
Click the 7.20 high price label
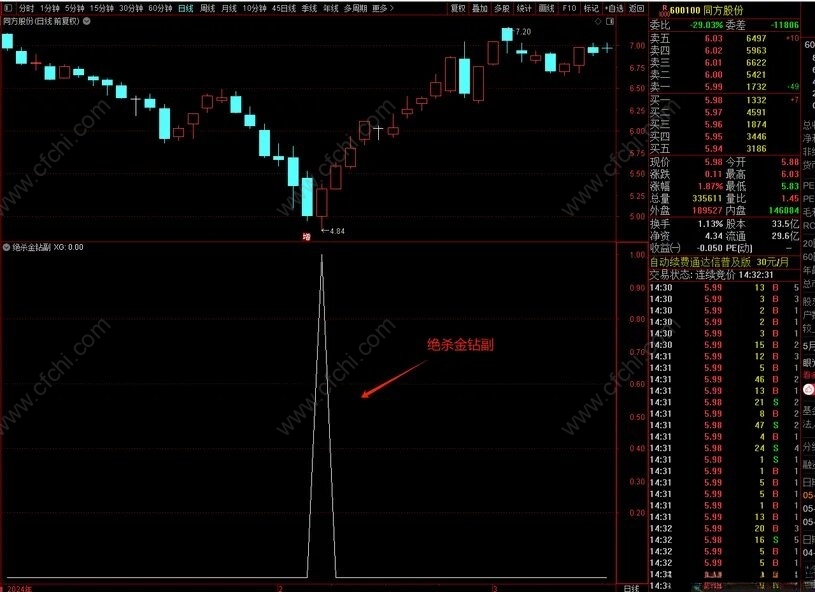tap(523, 32)
